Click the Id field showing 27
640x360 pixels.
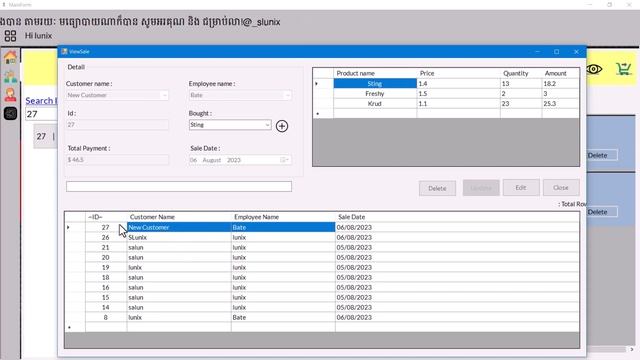click(x=117, y=125)
